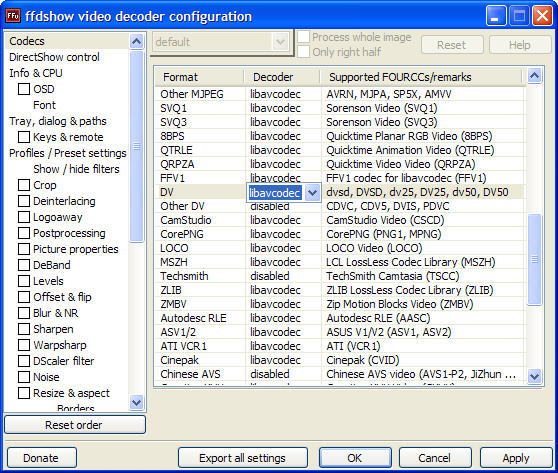The height and width of the screenshot is (473, 558).
Task: Click the Donate button
Action: coord(42,458)
